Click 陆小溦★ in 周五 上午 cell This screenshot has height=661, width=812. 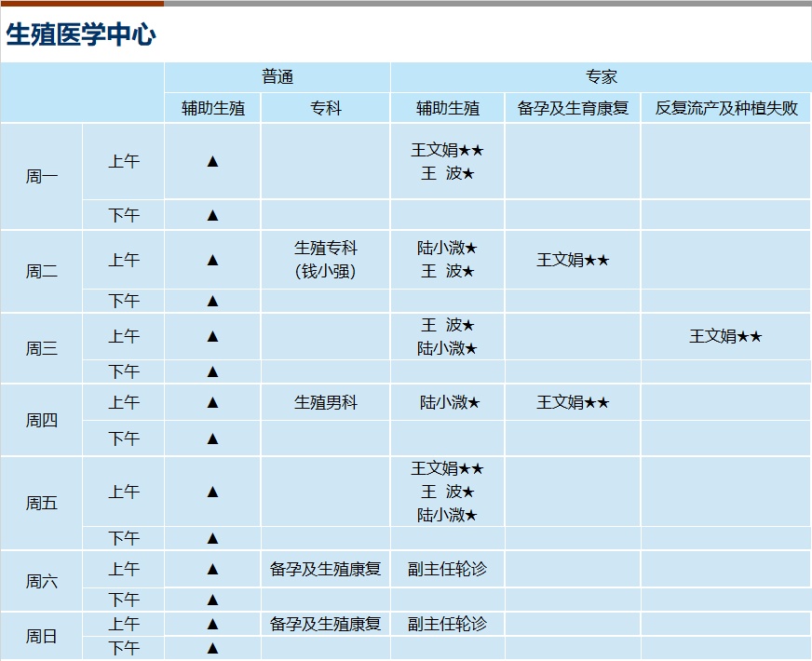(447, 515)
